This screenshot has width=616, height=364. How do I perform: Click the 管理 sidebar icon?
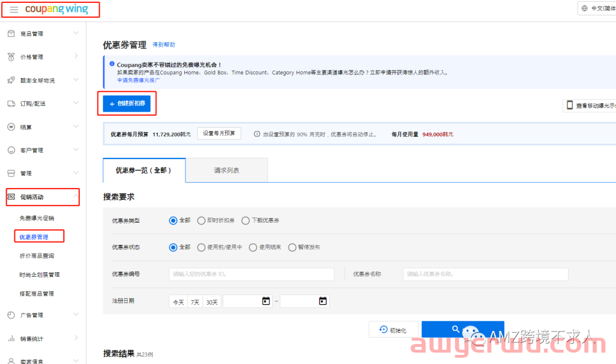pos(11,173)
